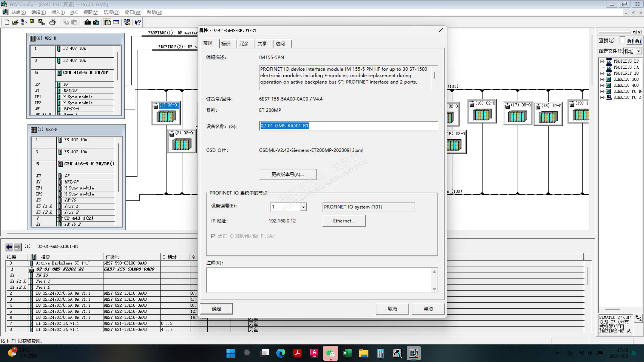Image resolution: width=644 pixels, height=362 pixels.
Task: Open the Configure Network toolbar icon
Action: (127, 22)
